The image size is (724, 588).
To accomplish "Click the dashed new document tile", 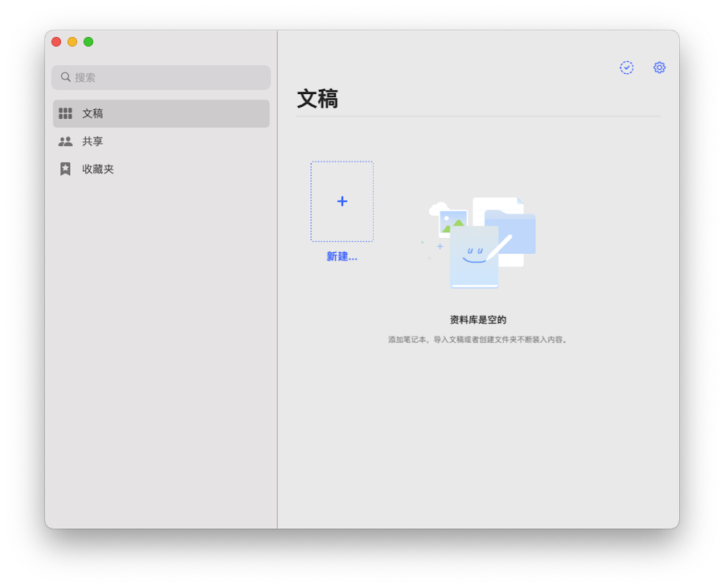I will [x=342, y=202].
